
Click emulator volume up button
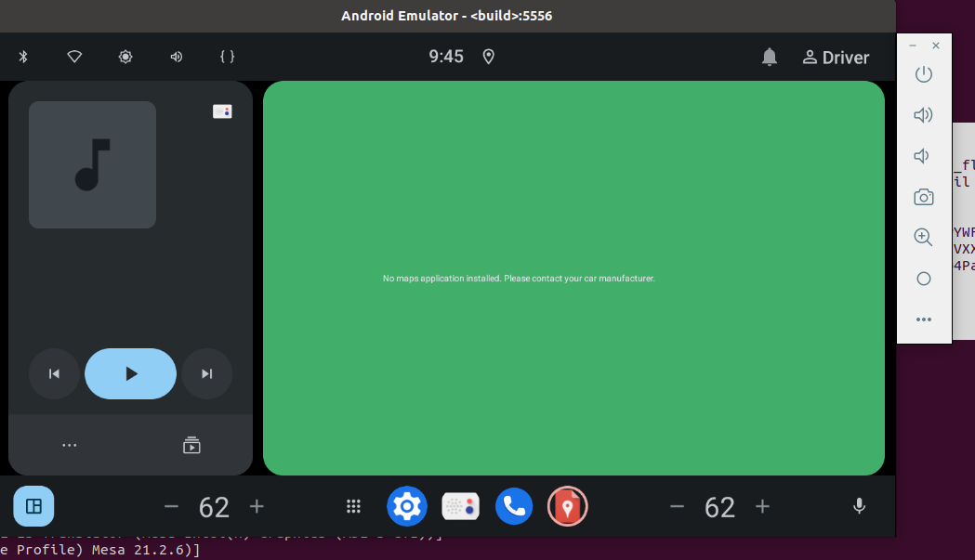(x=923, y=115)
